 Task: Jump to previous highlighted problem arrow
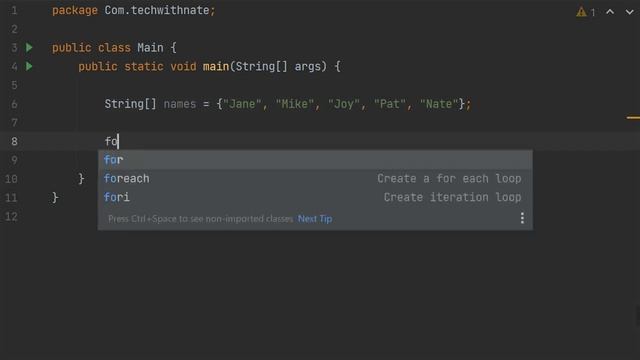(610, 12)
